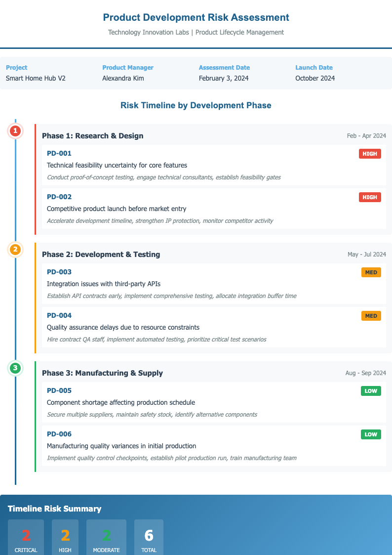Click the MODERATE count summary card
The image size is (392, 555).
click(106, 537)
